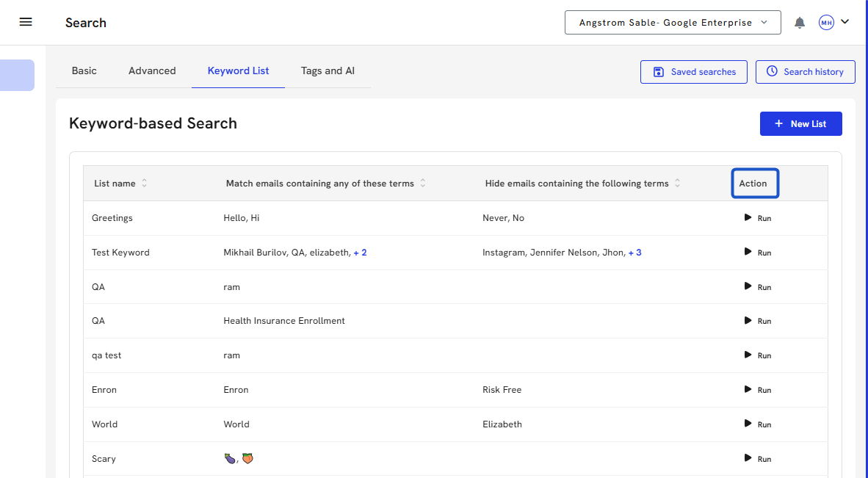This screenshot has height=478, width=868.
Task: Expand +2 more match terms
Action: (x=360, y=253)
